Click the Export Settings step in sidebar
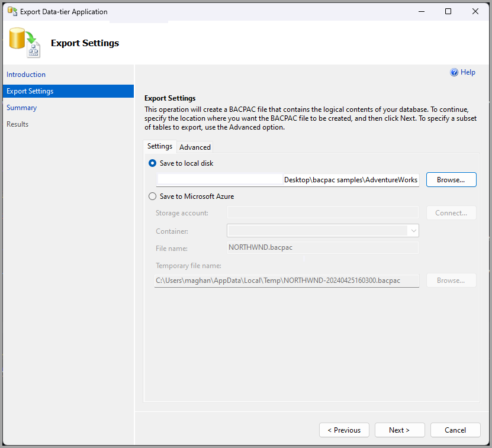The height and width of the screenshot is (448, 492). (x=30, y=91)
